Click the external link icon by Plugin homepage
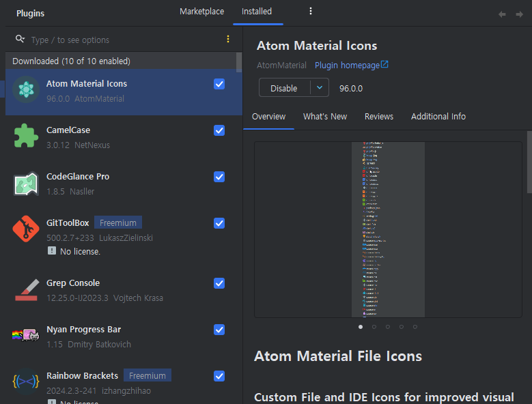 tap(384, 64)
